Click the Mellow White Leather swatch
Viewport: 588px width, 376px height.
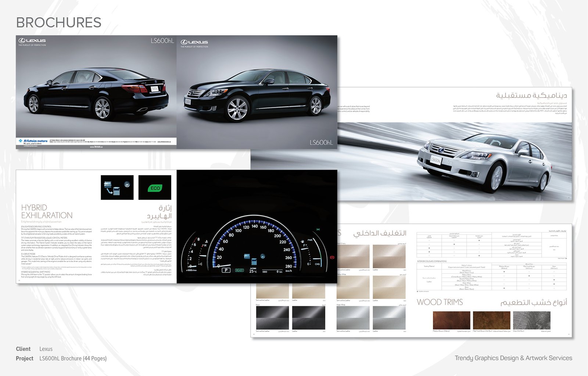click(x=389, y=287)
